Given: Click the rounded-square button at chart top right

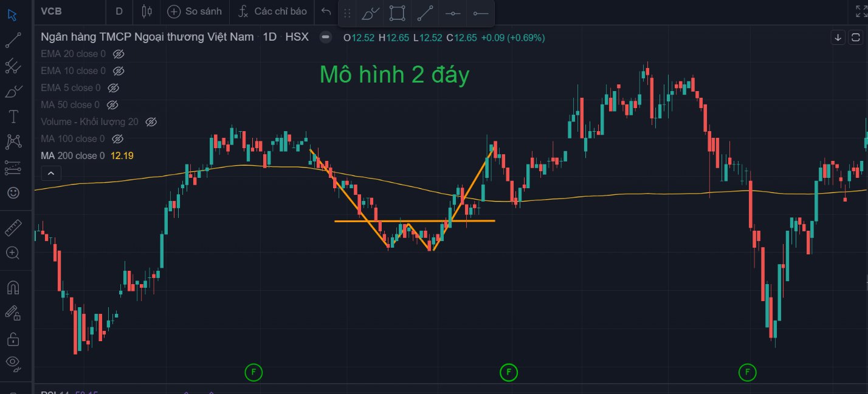Looking at the screenshot, I should [855, 37].
